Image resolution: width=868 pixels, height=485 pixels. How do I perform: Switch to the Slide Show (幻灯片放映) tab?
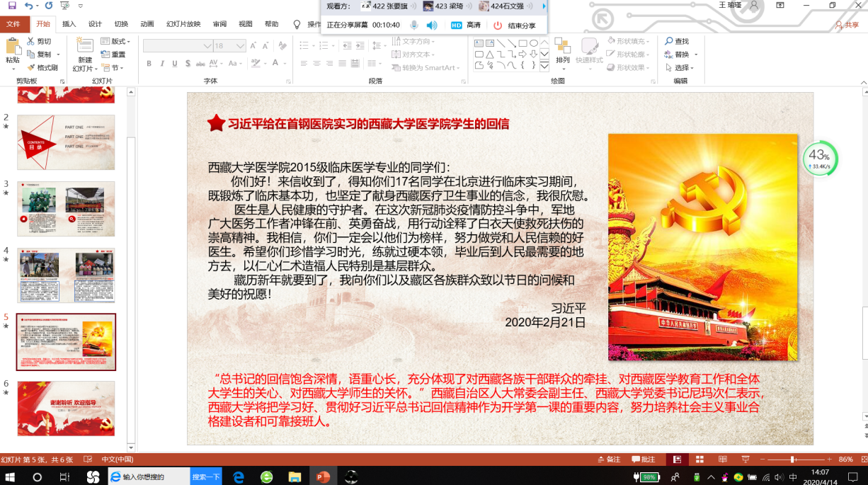pos(183,24)
